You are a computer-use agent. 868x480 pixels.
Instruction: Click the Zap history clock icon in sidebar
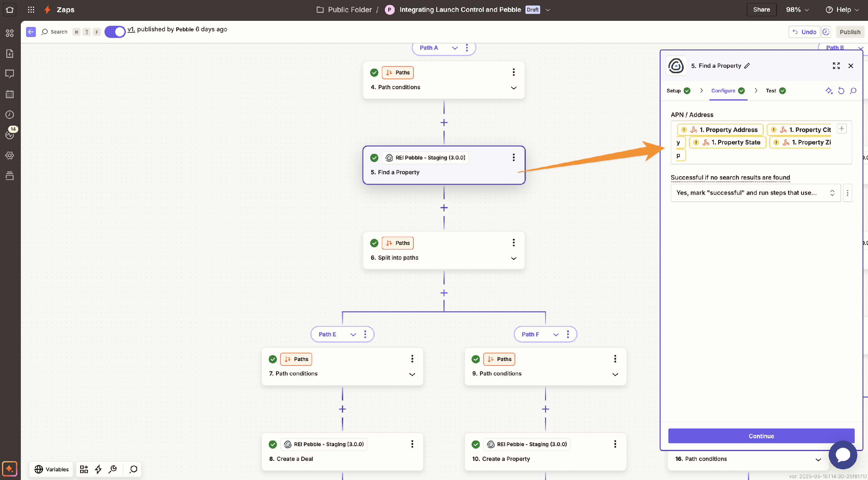pos(10,115)
